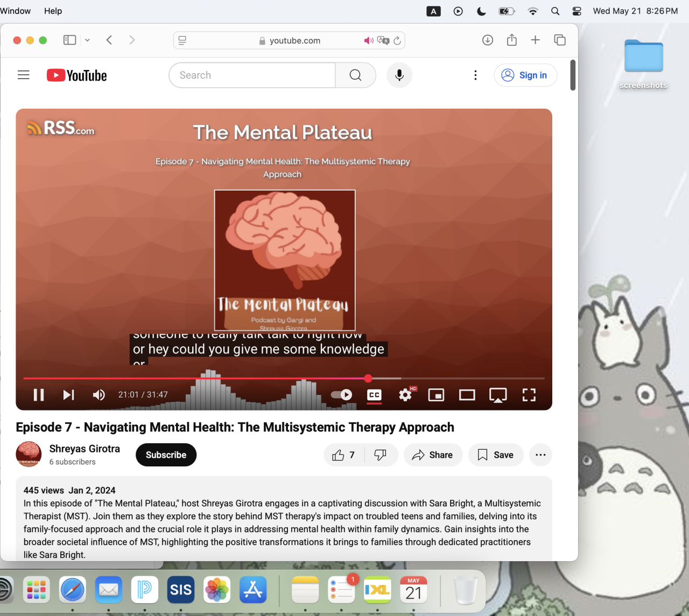The image size is (689, 616).
Task: Show the Safari sidebar
Action: coord(69,40)
